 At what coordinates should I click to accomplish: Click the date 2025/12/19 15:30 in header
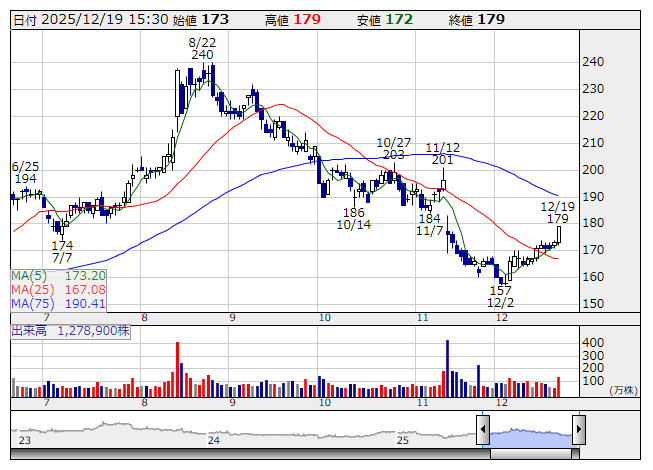tap(91, 20)
